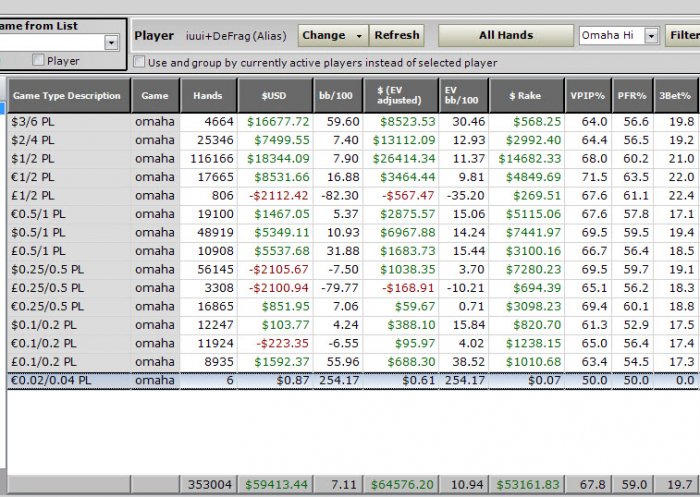Open the Change player dropdown

coord(332,35)
